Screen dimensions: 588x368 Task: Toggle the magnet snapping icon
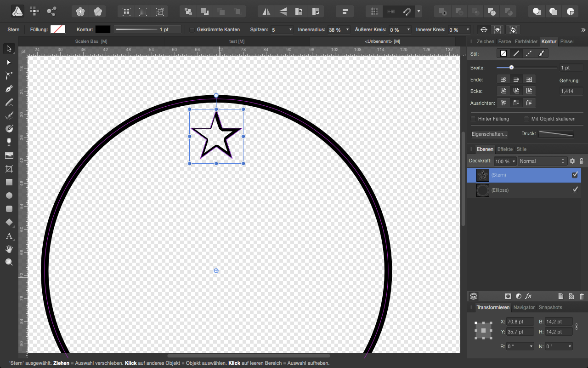[x=406, y=11]
